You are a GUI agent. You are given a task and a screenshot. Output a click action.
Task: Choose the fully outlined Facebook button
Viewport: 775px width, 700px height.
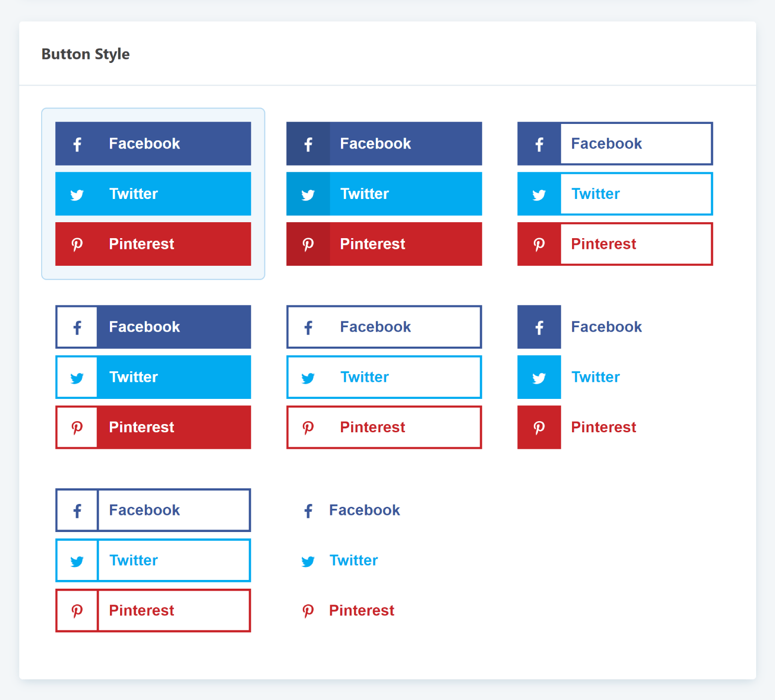click(384, 327)
